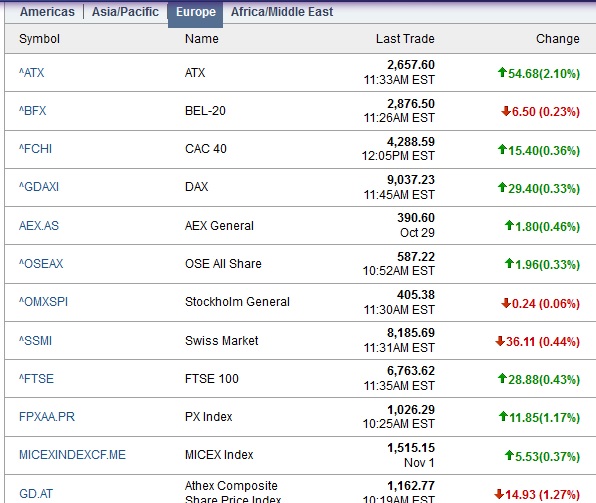Select the Africa/Middle East tab
This screenshot has height=503, width=596.
(x=282, y=12)
